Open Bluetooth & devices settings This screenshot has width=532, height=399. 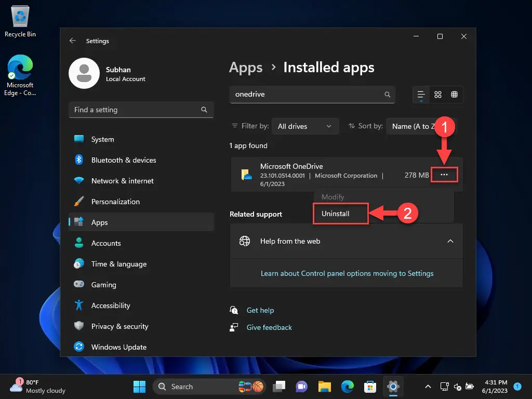click(141, 160)
